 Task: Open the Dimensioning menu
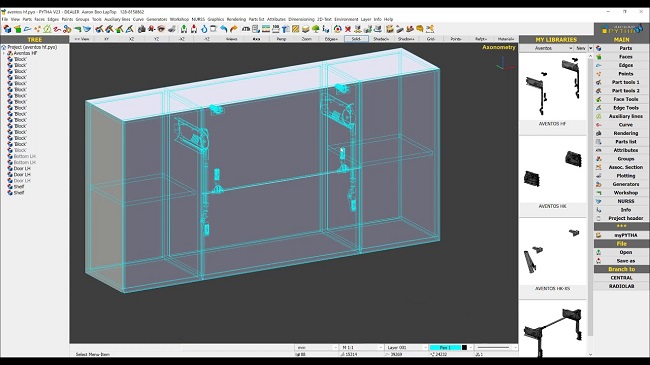coord(301,19)
